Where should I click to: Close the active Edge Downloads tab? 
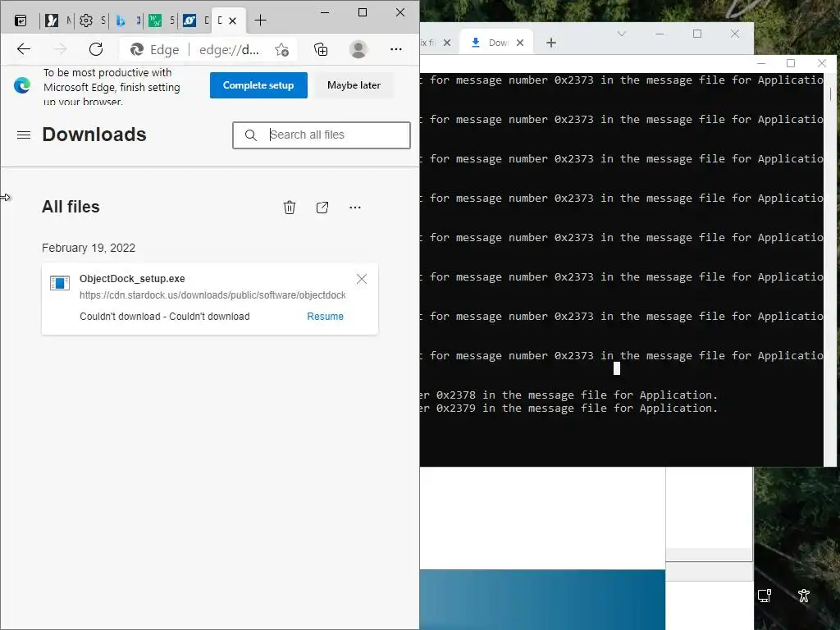click(232, 21)
